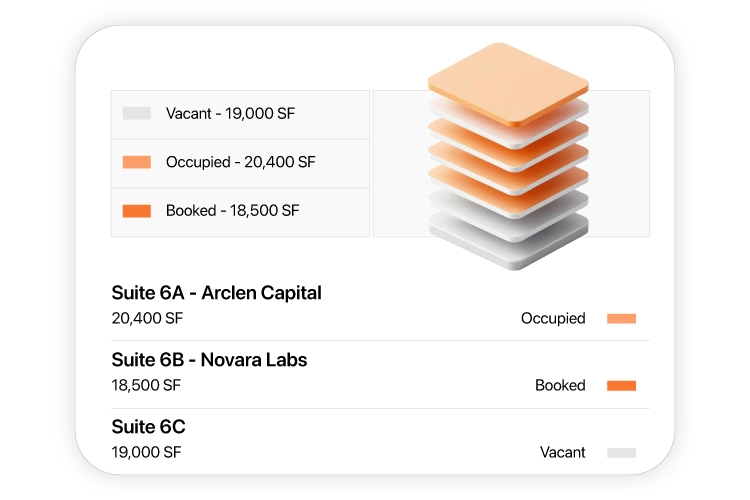Click the Suite 6C status color swatch
The height and width of the screenshot is (500, 750).
point(621,452)
